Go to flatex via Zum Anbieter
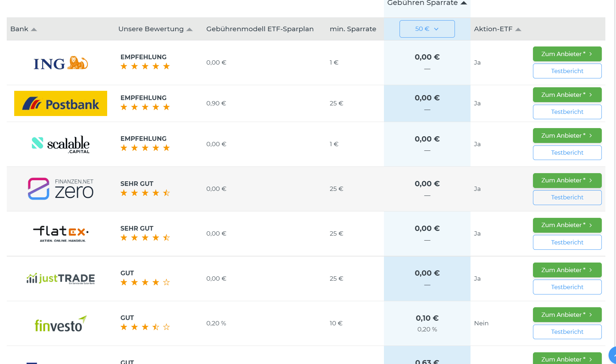616x364 pixels. click(567, 225)
